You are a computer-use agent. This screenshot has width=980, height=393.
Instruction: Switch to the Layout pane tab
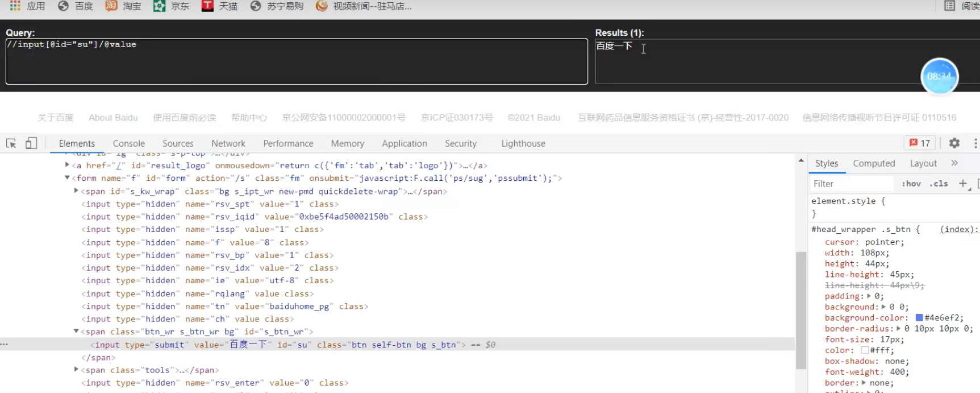pyautogui.click(x=923, y=163)
